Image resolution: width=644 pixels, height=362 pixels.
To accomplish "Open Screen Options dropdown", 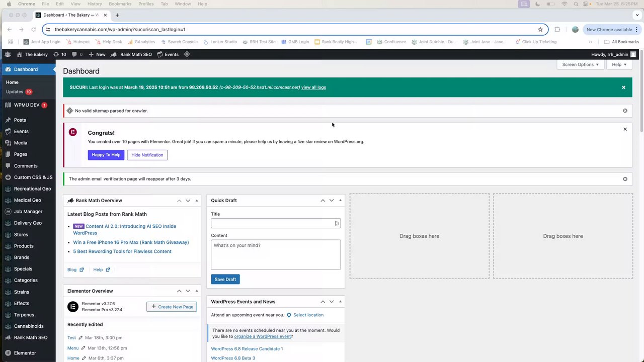I will [x=580, y=64].
